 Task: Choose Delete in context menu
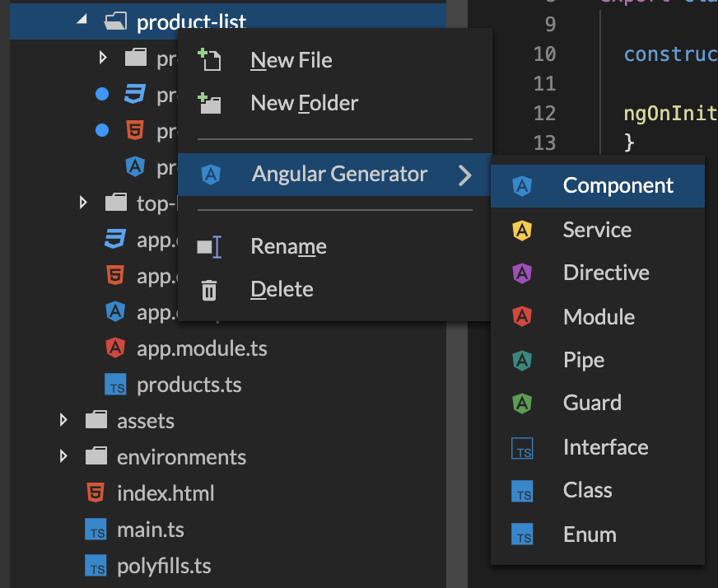coord(334,289)
